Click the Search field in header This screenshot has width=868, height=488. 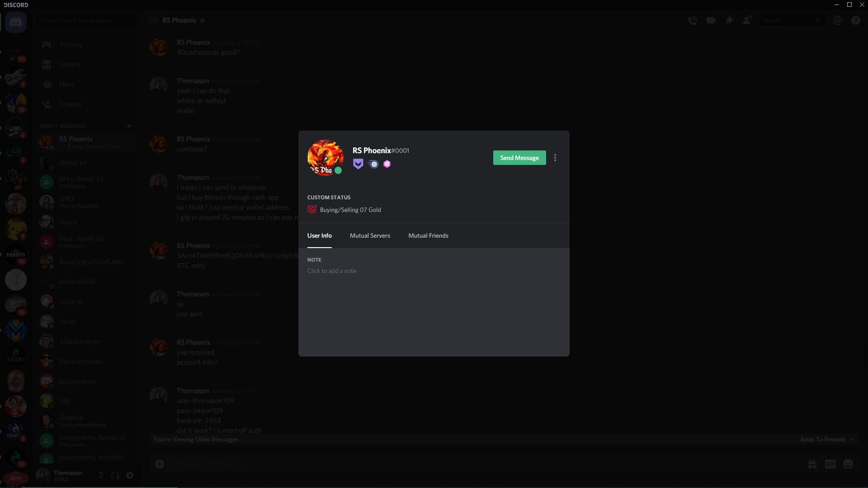click(x=792, y=20)
